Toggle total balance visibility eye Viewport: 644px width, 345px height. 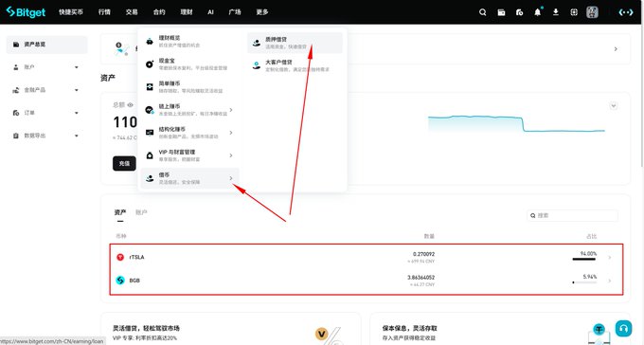pyautogui.click(x=130, y=105)
